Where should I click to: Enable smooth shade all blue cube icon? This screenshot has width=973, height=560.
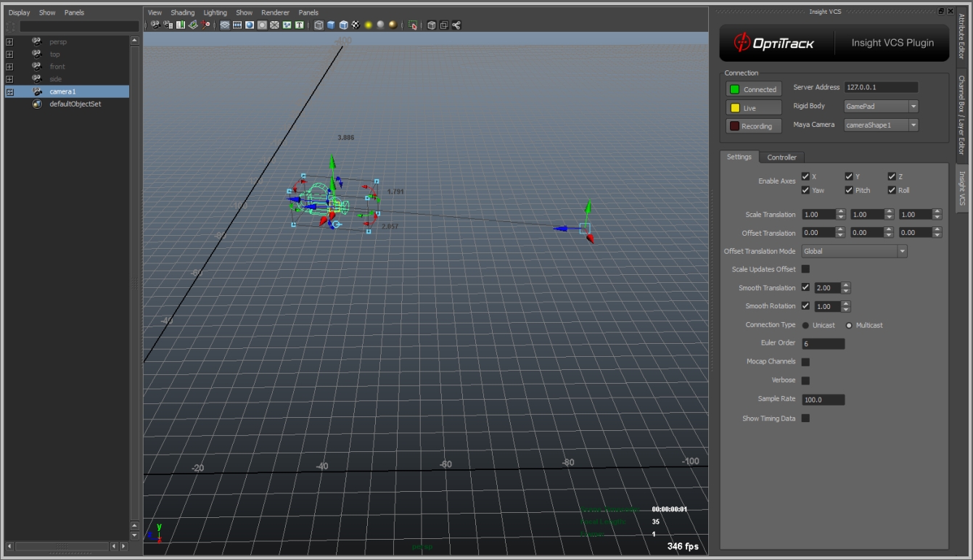331,25
